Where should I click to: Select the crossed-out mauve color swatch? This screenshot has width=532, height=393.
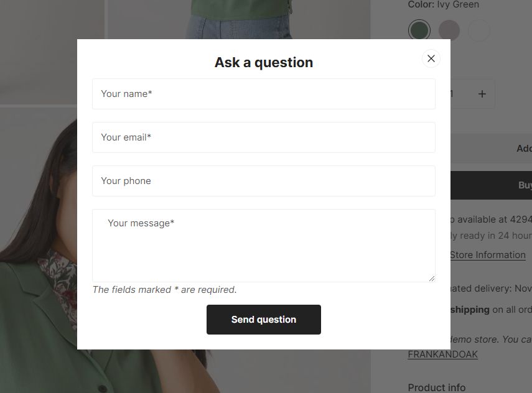(x=449, y=30)
